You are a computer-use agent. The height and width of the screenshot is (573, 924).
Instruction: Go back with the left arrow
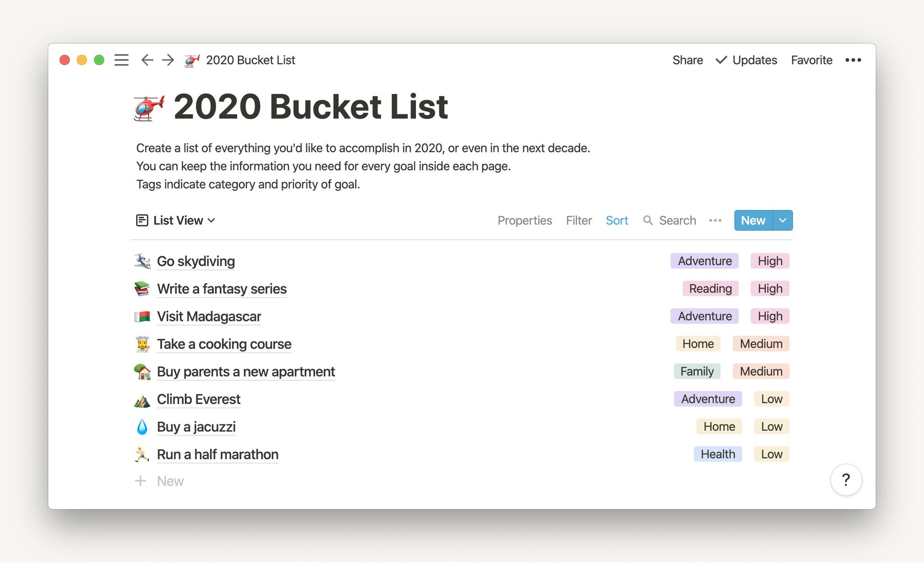coord(147,60)
